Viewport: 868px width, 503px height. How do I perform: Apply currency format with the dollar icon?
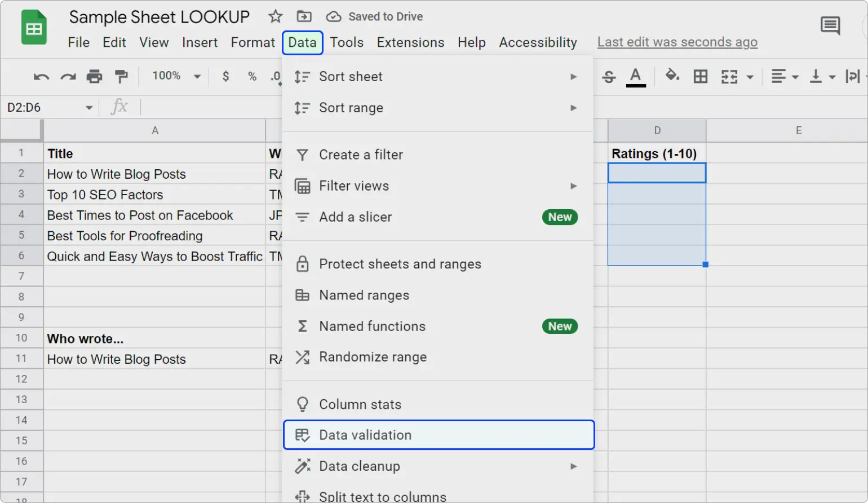click(x=225, y=77)
